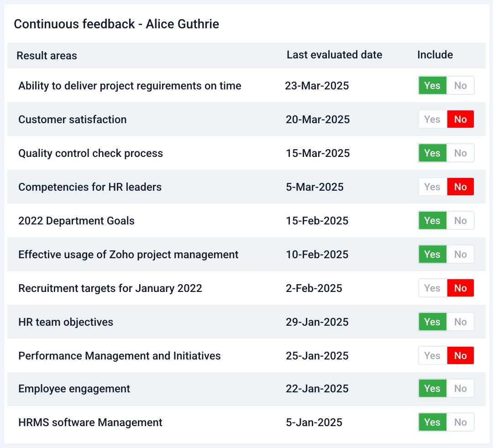Click the Result areas column header
The image size is (493, 448).
(x=47, y=56)
